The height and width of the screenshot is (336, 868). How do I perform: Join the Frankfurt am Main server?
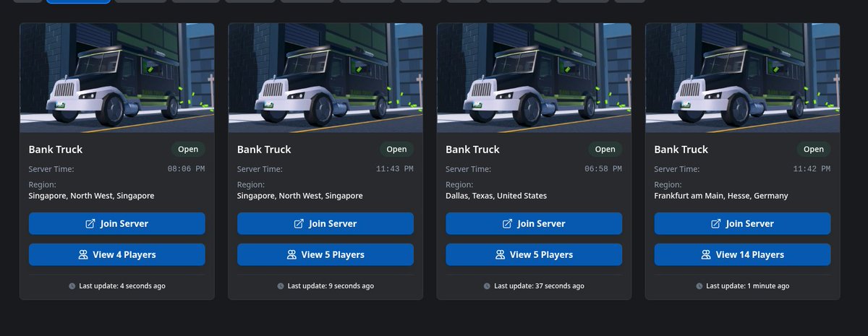click(x=742, y=223)
